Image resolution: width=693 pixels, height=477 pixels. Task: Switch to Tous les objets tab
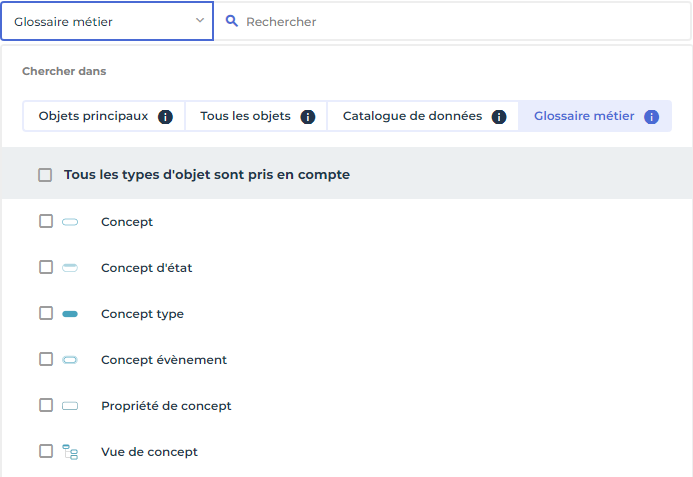tap(245, 116)
